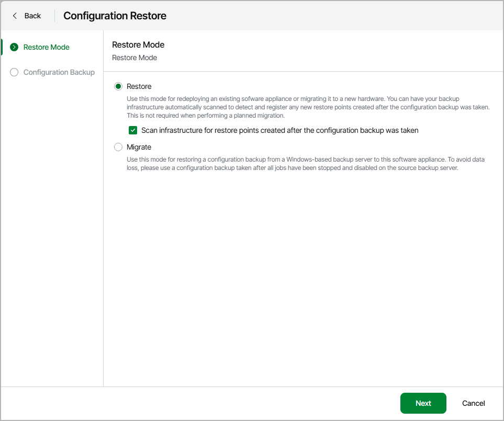Click the Restore Mode heading in main panel
Viewport: 504px width, 421px height.
[x=138, y=44]
